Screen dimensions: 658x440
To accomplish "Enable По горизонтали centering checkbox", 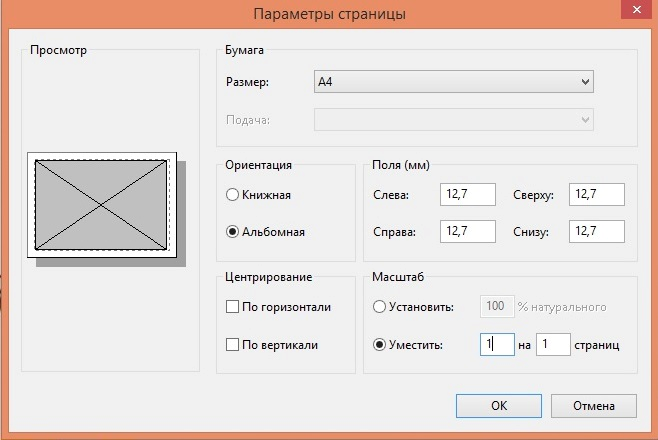I will click(233, 307).
